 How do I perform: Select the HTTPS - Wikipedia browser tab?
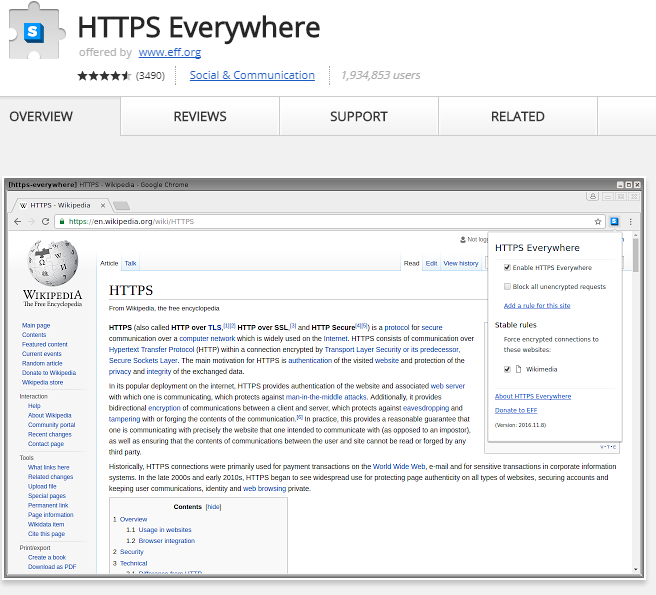click(x=61, y=205)
